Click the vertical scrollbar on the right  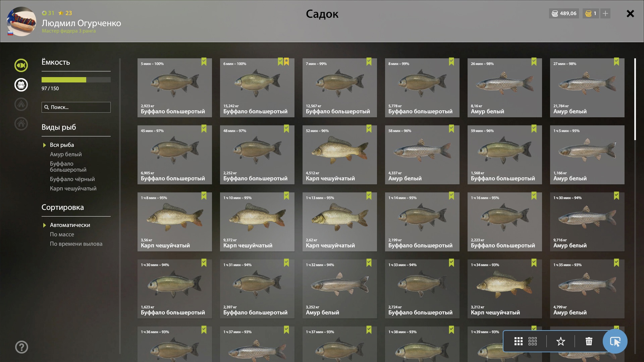[x=635, y=99]
